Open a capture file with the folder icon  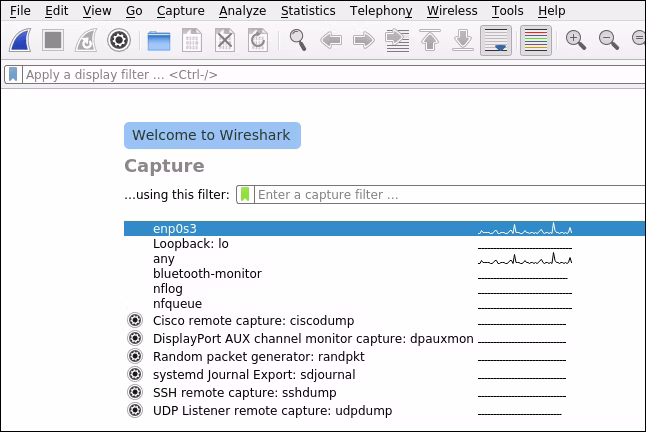(x=159, y=41)
